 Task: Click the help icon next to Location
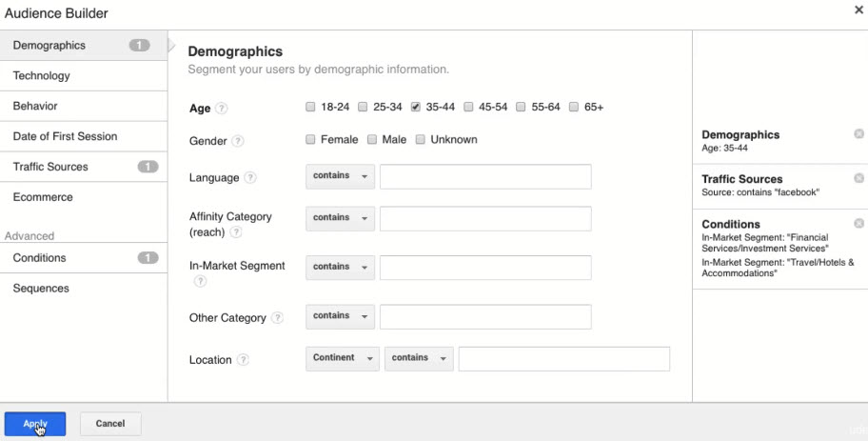(244, 360)
